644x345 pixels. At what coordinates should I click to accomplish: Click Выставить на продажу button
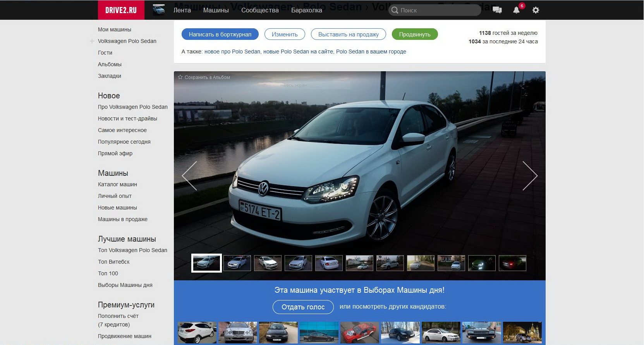(349, 34)
